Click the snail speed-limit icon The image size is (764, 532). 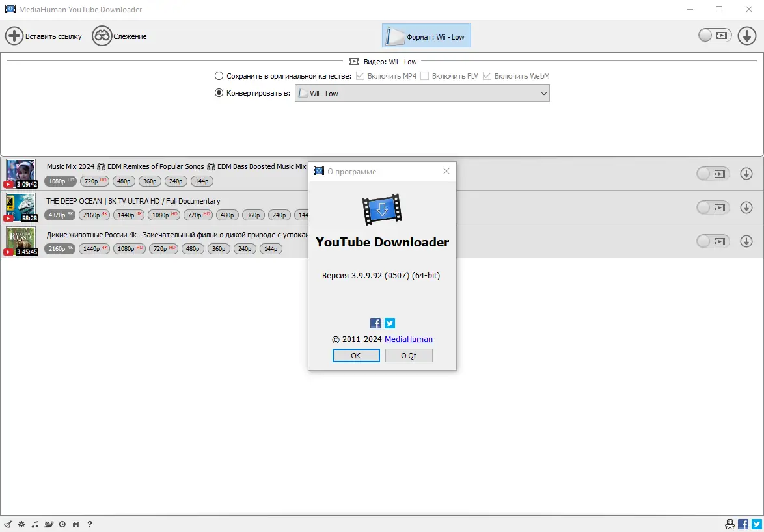pos(49,524)
